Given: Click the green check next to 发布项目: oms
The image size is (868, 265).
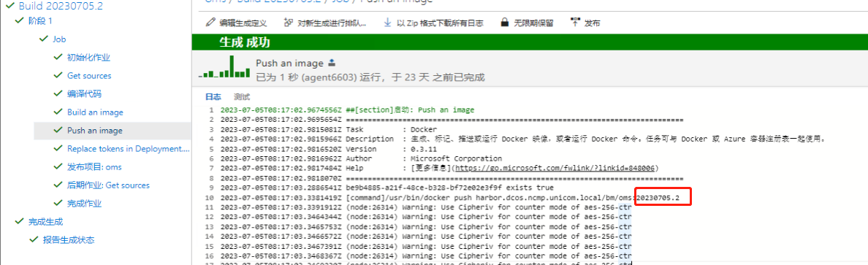Looking at the screenshot, I should (58, 167).
